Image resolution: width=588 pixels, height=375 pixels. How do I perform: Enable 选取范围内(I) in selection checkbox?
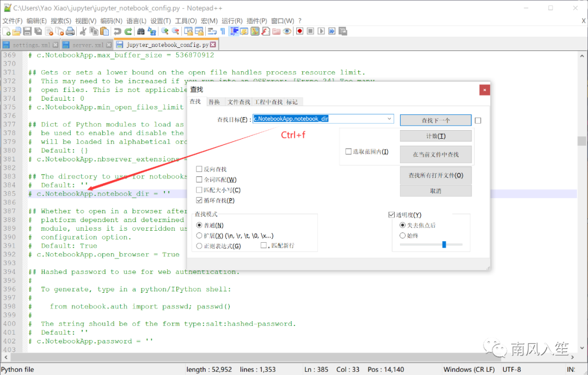pos(348,151)
